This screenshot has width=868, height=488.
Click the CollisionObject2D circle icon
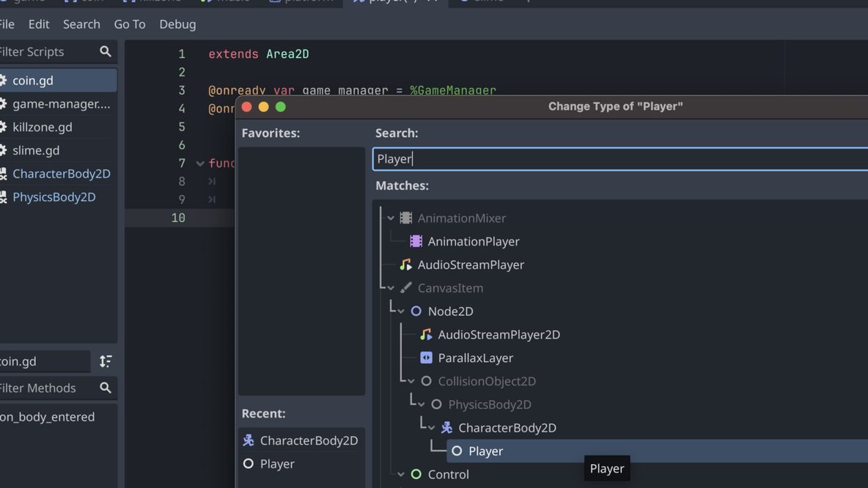(x=426, y=381)
